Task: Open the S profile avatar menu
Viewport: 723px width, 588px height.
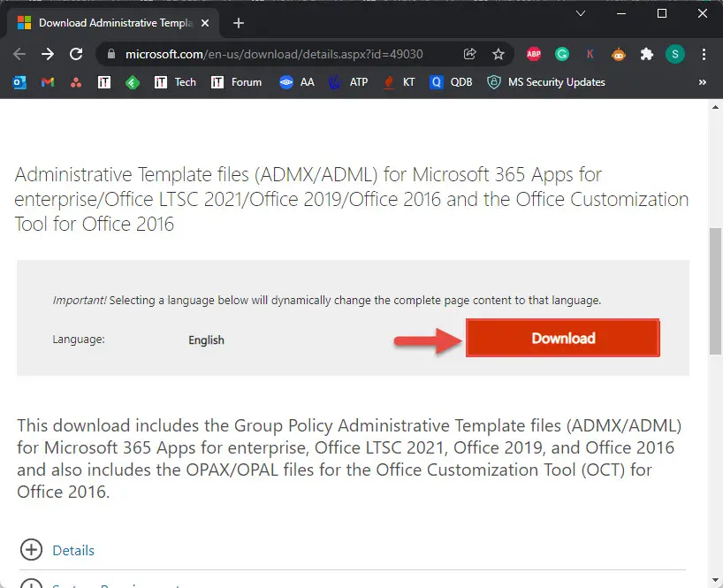Action: [675, 54]
